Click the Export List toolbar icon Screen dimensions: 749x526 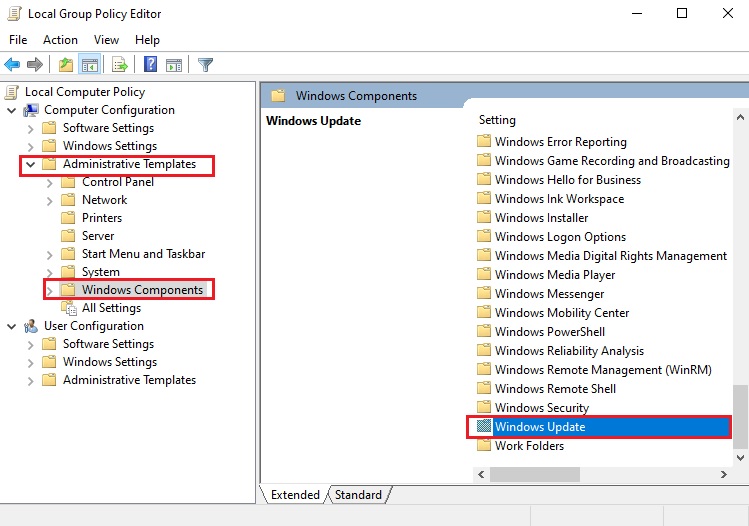pyautogui.click(x=120, y=64)
